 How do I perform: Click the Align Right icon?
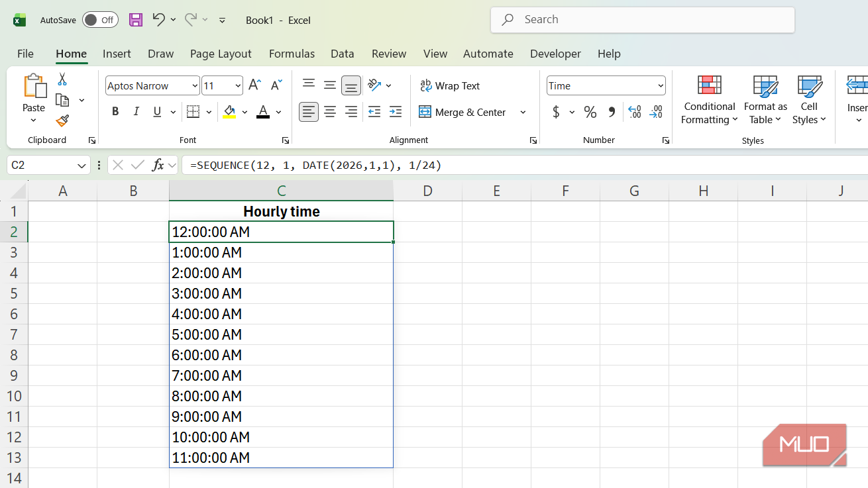click(x=351, y=112)
